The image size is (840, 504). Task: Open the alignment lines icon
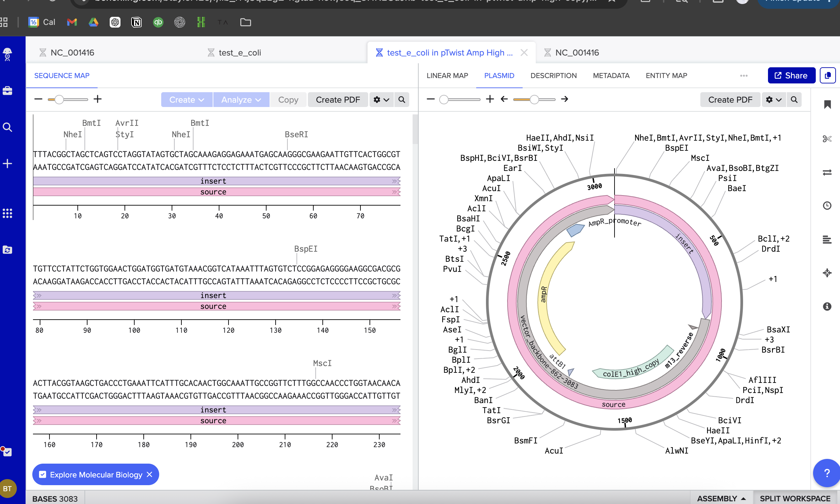coord(827,240)
